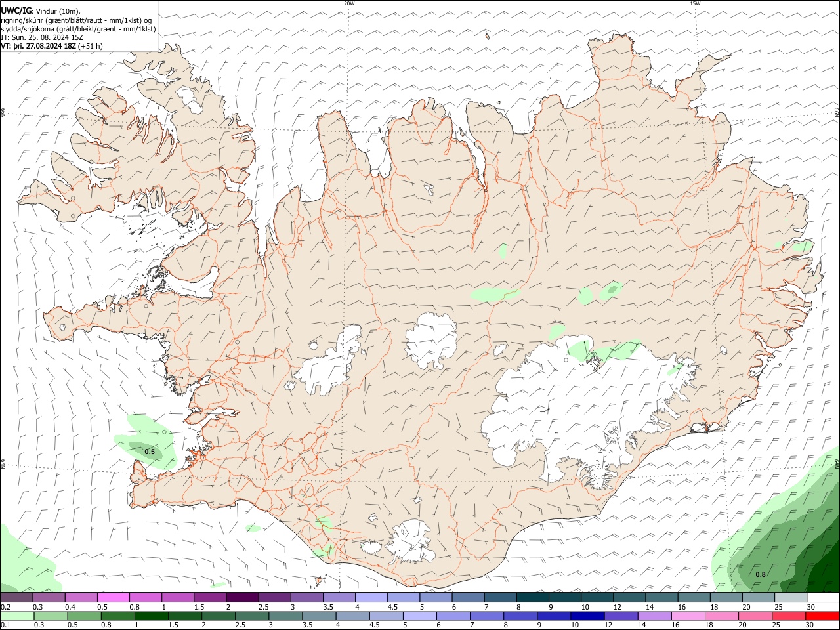Pick the medium green 0.5 swatch in green row
This screenshot has height=630, width=840.
[84, 616]
